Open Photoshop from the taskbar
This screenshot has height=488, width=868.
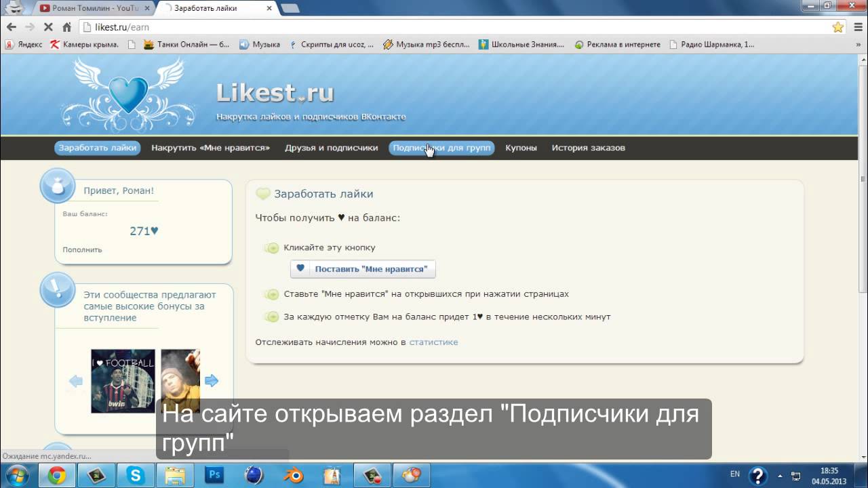tap(214, 475)
